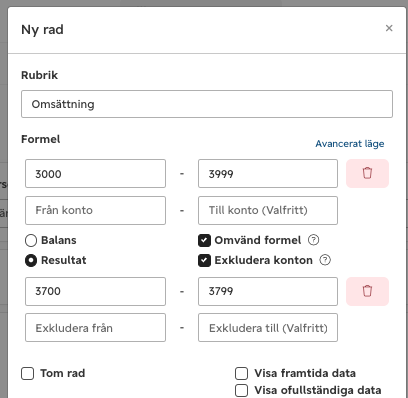
Task: Click the Ny rad dialog title
Action: click(42, 30)
